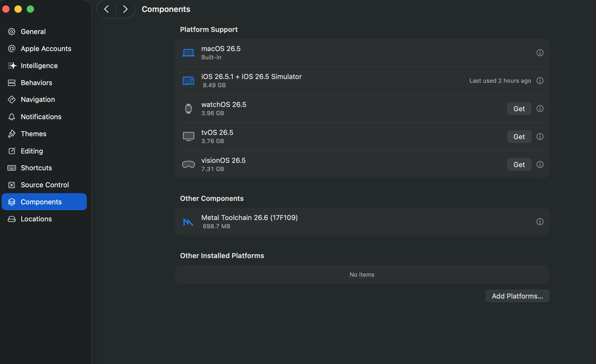The image size is (596, 364).
Task: Select Behaviors in the sidebar
Action: 44,82
